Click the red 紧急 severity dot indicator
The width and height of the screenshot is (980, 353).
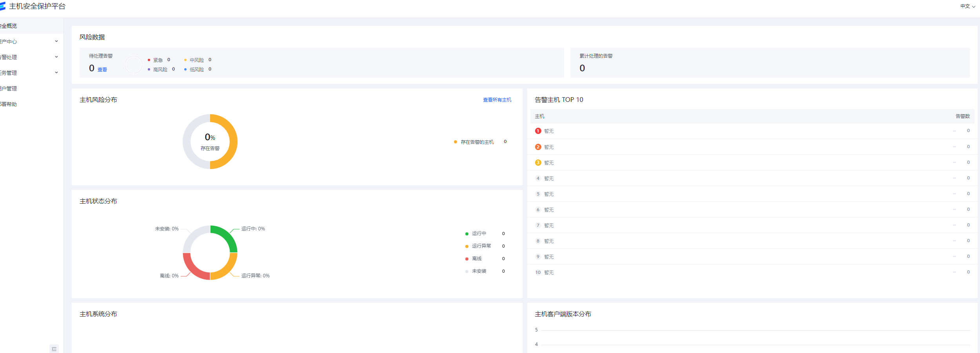point(149,60)
